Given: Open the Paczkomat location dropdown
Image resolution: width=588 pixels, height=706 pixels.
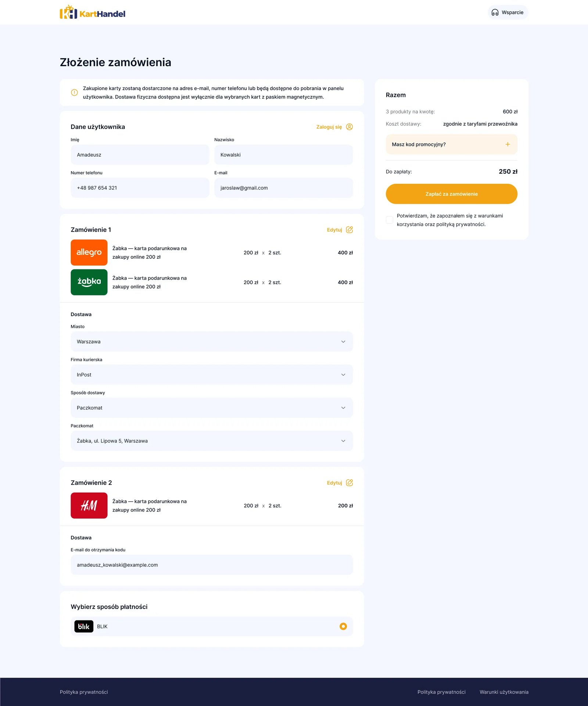Looking at the screenshot, I should (212, 441).
